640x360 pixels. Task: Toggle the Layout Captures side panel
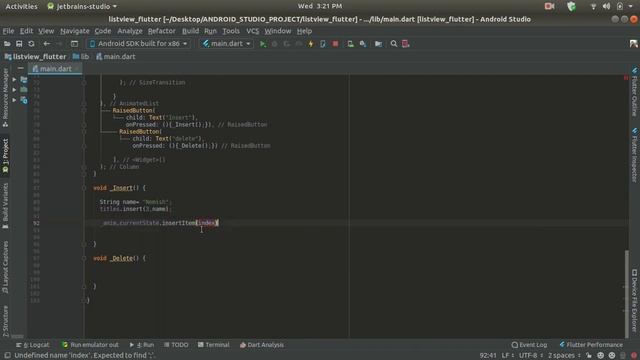click(x=5, y=267)
